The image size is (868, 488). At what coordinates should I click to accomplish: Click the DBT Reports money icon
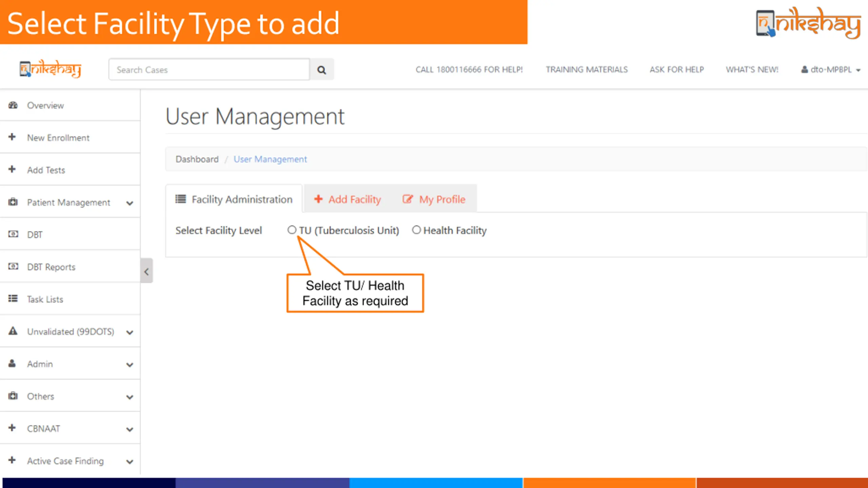pos(13,266)
